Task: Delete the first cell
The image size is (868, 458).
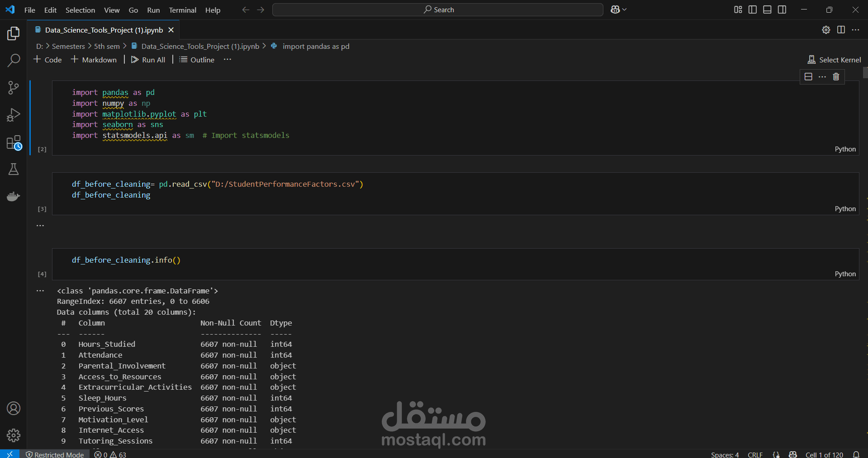Action: [836, 77]
